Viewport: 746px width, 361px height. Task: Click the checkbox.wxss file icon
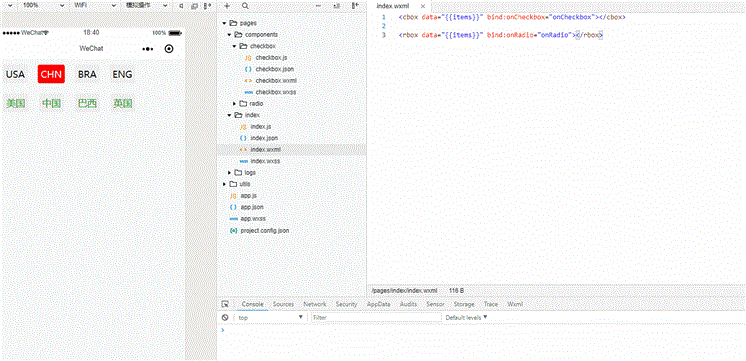coord(248,92)
